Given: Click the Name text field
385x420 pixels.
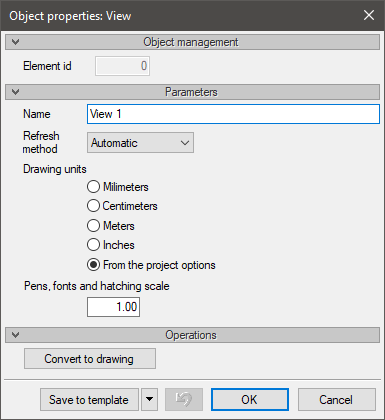Looking at the screenshot, I should tap(233, 114).
